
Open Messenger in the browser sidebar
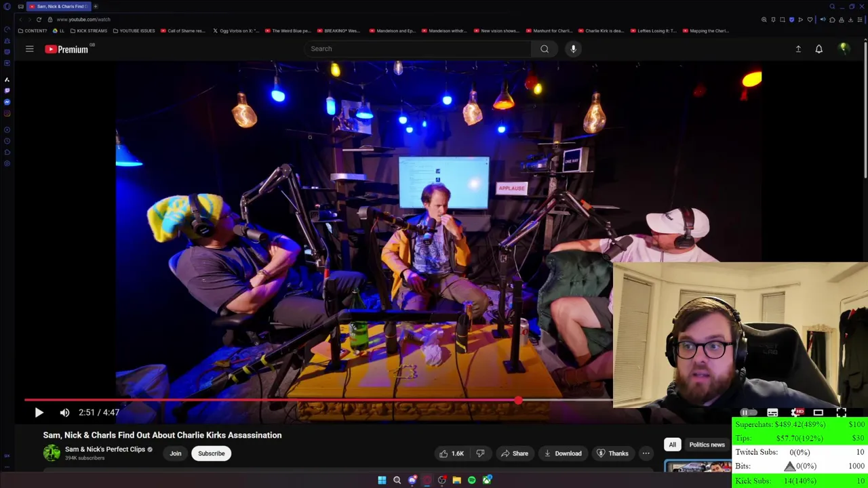(x=7, y=102)
